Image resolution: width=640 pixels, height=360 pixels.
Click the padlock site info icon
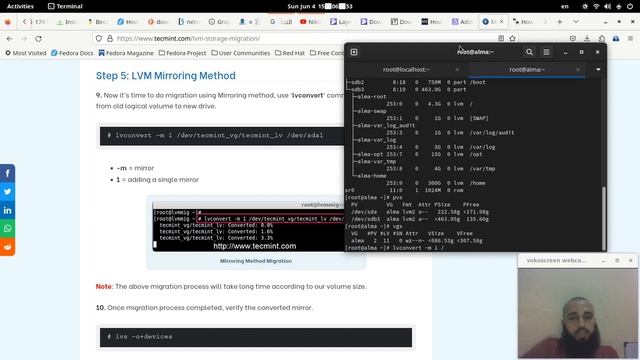click(x=109, y=38)
